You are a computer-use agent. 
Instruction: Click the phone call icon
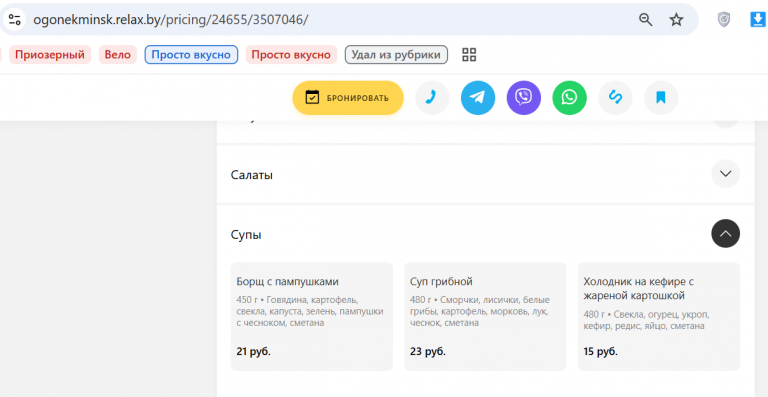pyautogui.click(x=432, y=98)
